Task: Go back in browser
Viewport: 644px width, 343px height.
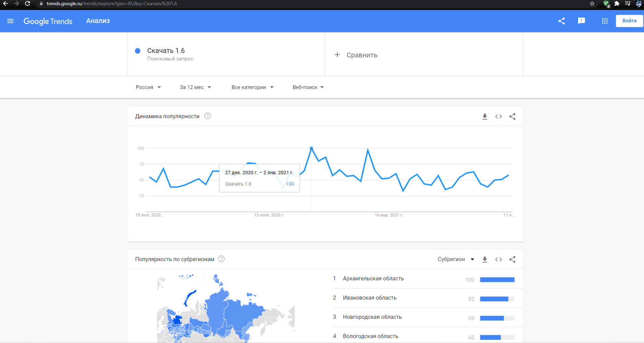Action: point(5,3)
